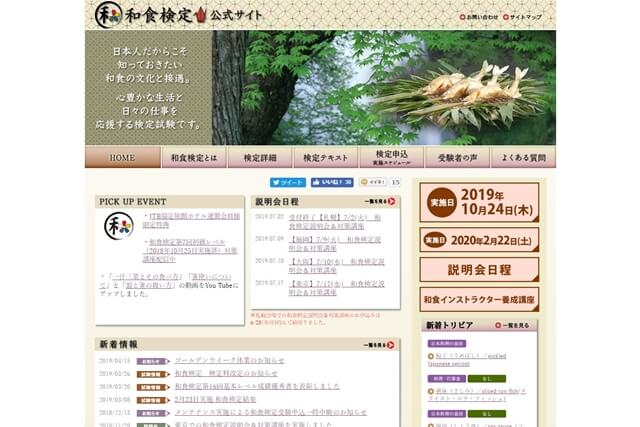
Task: Click the mixi イイネ! button
Action: [x=373, y=182]
